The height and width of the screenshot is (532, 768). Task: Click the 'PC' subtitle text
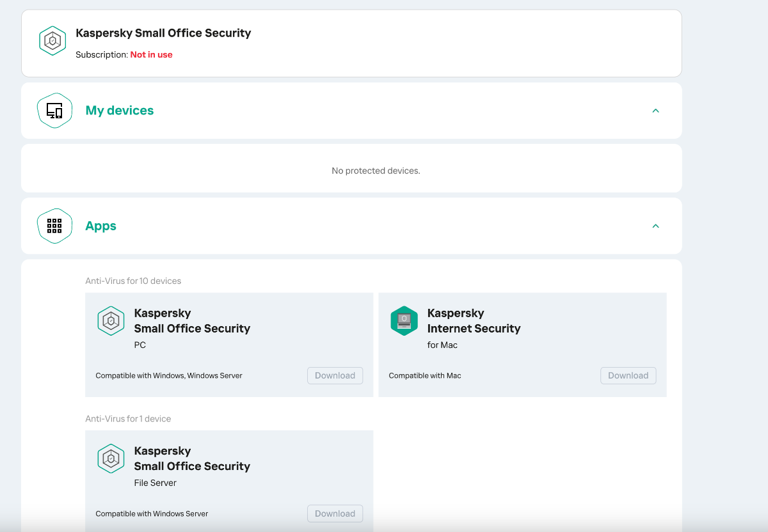coord(140,345)
